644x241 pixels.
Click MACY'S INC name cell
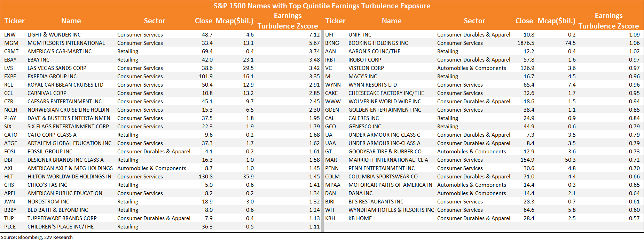tap(363, 77)
